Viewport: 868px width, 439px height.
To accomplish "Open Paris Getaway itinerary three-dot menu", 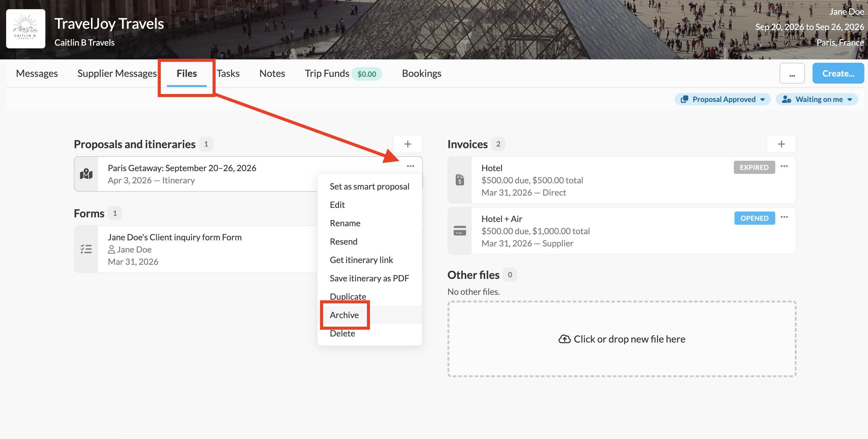I will 410,166.
